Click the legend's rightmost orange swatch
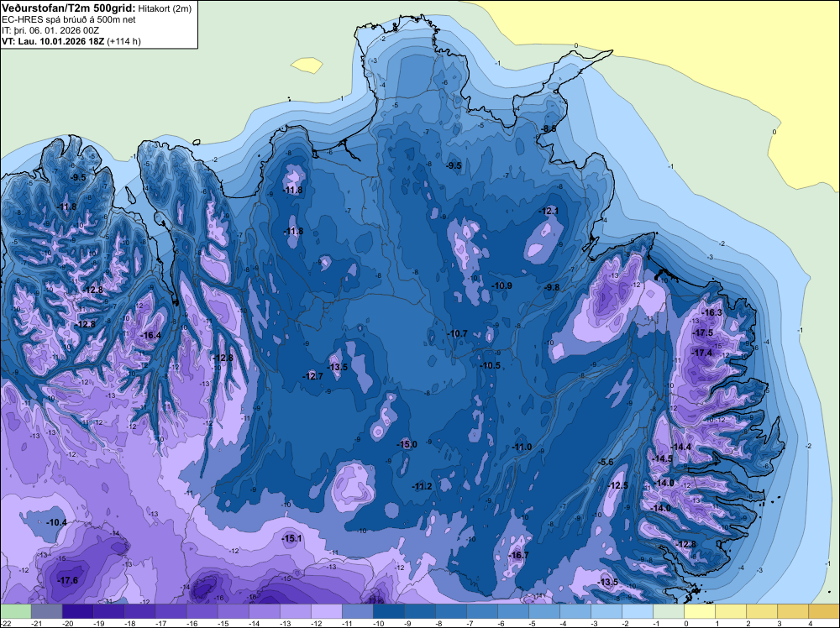Viewport: 840px width, 628px height. (823, 611)
